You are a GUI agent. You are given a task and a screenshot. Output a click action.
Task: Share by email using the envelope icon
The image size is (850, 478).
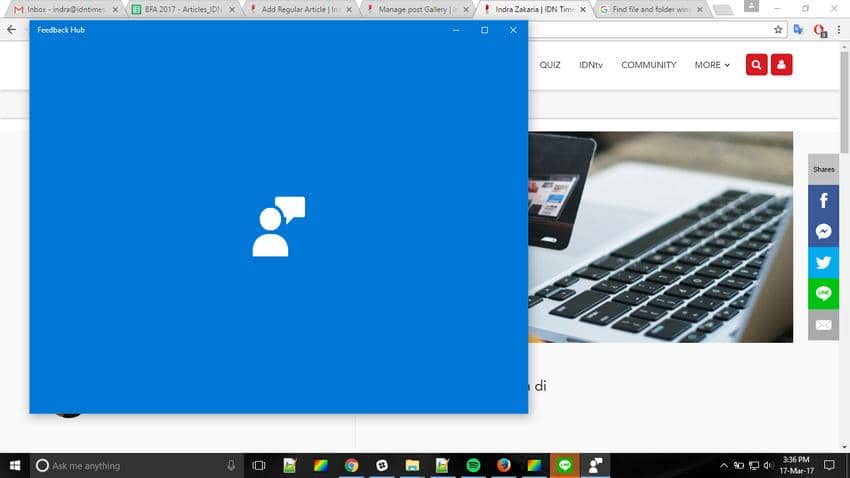[x=823, y=325]
